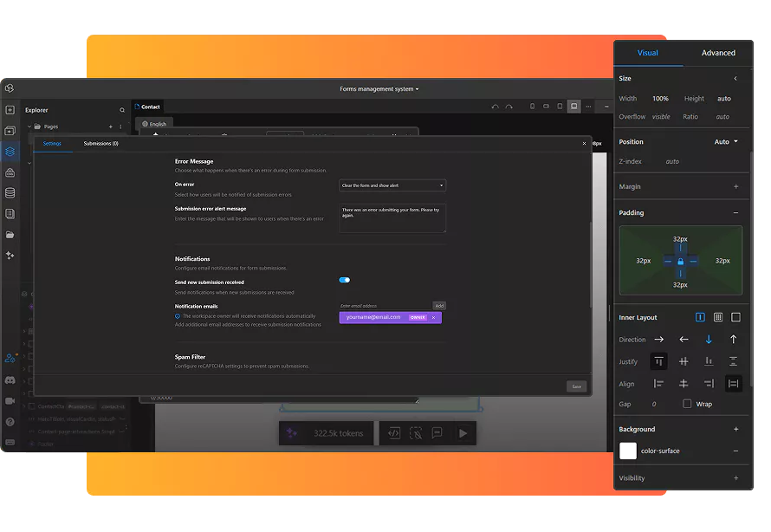Screen dimensions: 771x532
Task: Open the code view icon in bottom bar
Action: pyautogui.click(x=394, y=432)
